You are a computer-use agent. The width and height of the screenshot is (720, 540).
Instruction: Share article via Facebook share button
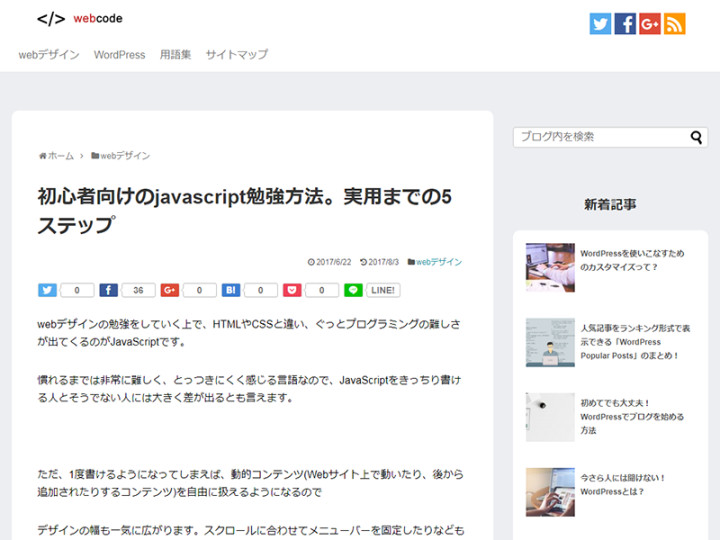point(108,290)
